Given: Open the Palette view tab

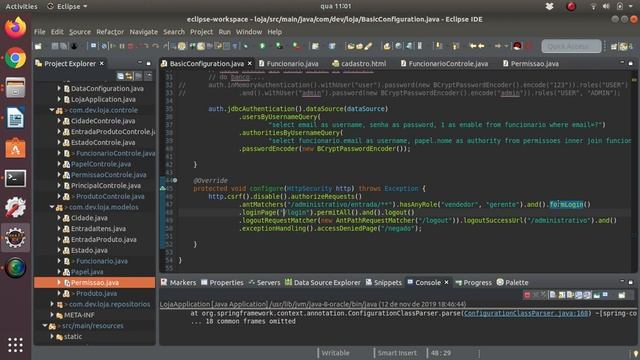Looking at the screenshot, I should point(512,282).
